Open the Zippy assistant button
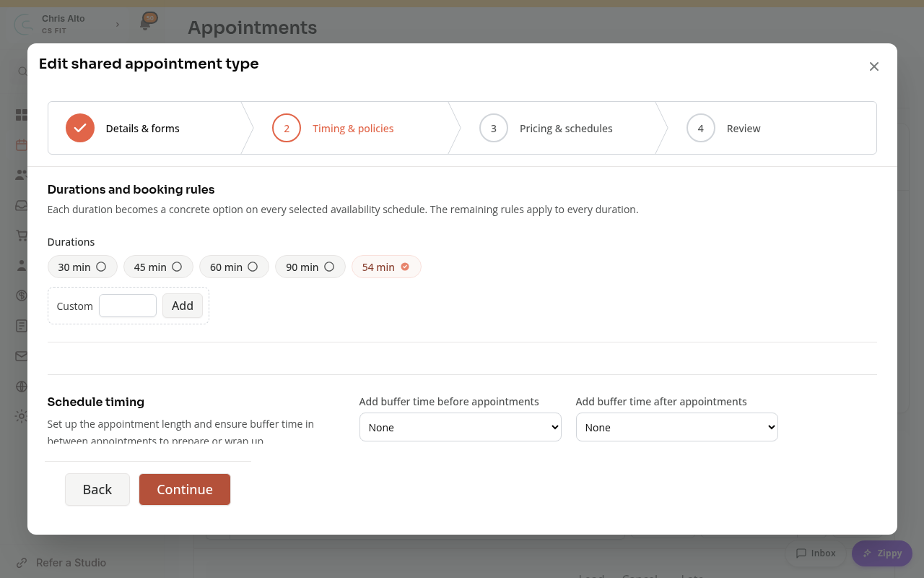The height and width of the screenshot is (578, 924). click(x=882, y=553)
